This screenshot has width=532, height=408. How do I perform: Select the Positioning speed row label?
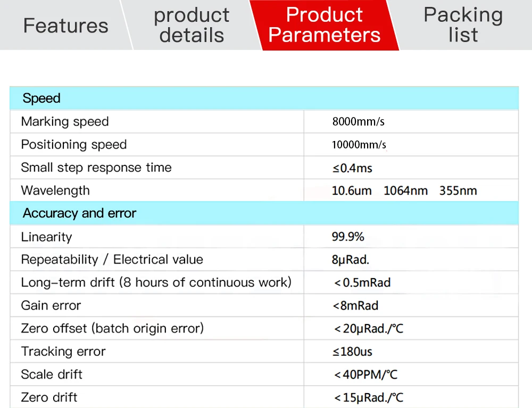click(x=73, y=145)
